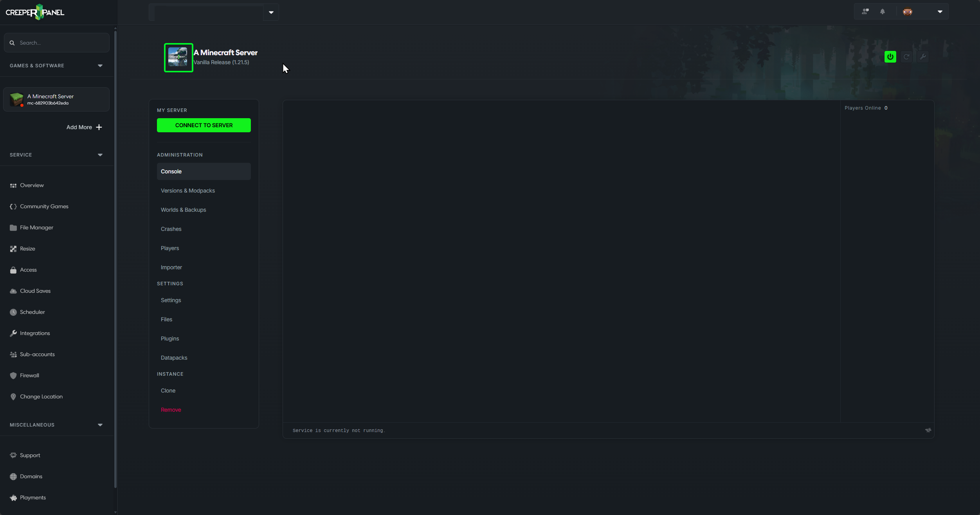
Task: Open the Importer page
Action: click(x=171, y=267)
